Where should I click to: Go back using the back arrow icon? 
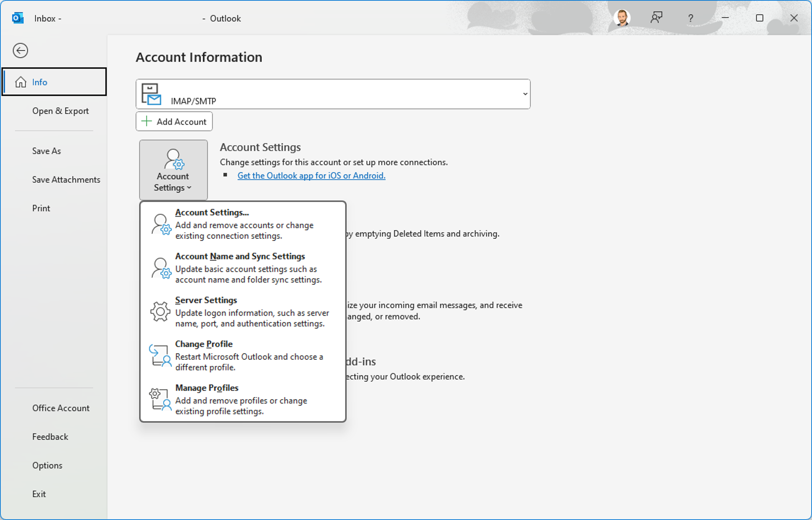(x=20, y=51)
